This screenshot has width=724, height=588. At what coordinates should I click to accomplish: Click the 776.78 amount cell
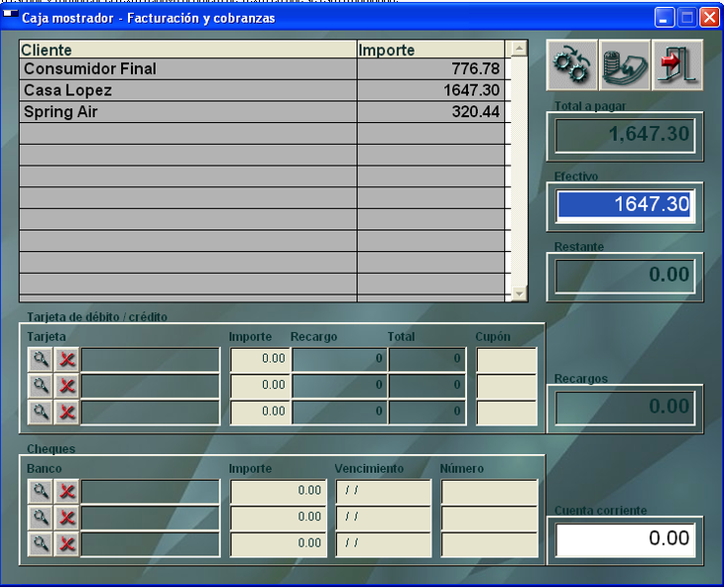pyautogui.click(x=430, y=68)
